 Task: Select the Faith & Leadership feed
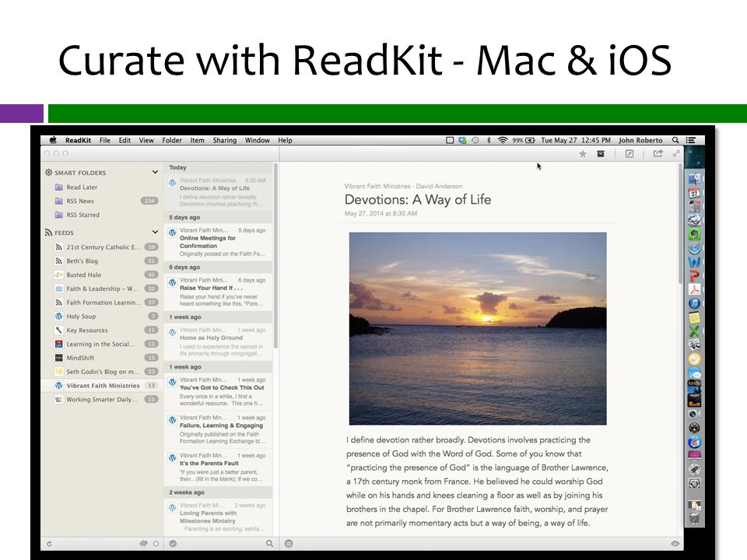102,289
